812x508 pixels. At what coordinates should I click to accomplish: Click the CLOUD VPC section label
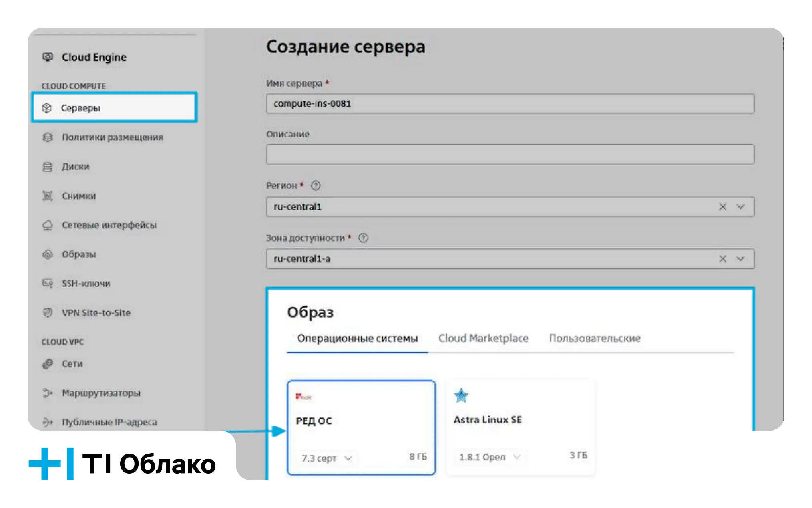[63, 342]
